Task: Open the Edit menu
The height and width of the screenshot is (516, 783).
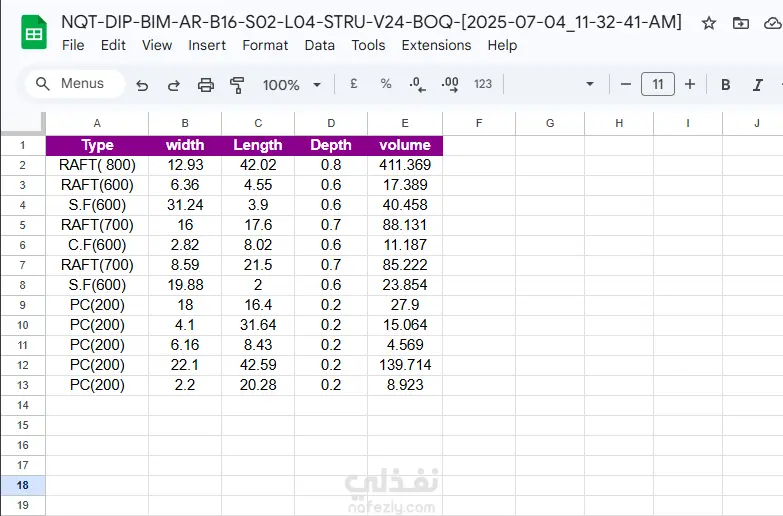Action: coord(113,45)
